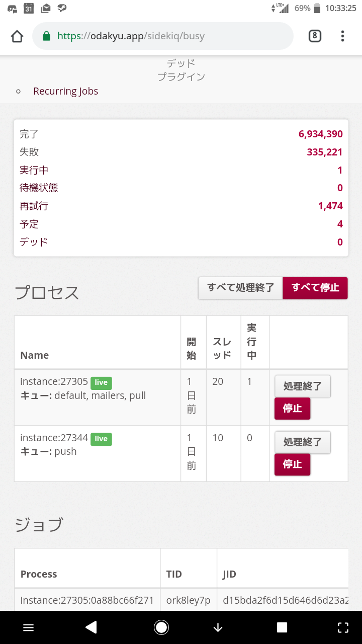Open the プラグイン menu item

tap(181, 77)
